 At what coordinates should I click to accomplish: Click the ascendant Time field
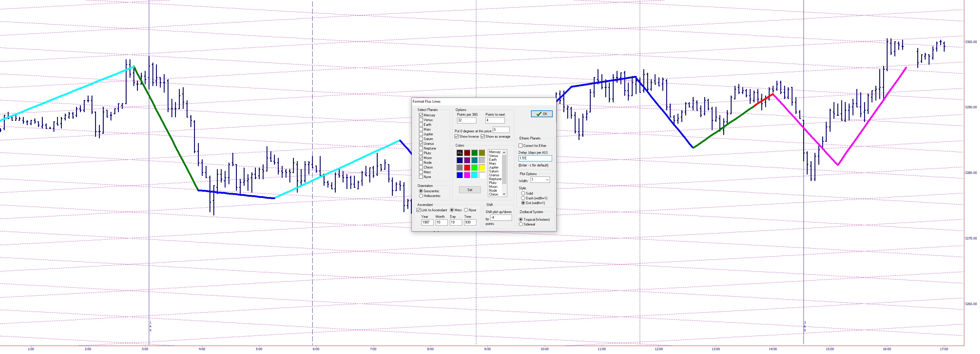point(470,222)
